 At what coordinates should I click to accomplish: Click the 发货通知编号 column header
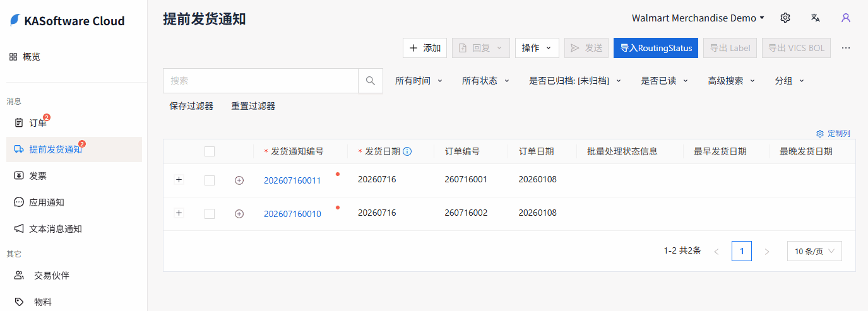tap(297, 151)
